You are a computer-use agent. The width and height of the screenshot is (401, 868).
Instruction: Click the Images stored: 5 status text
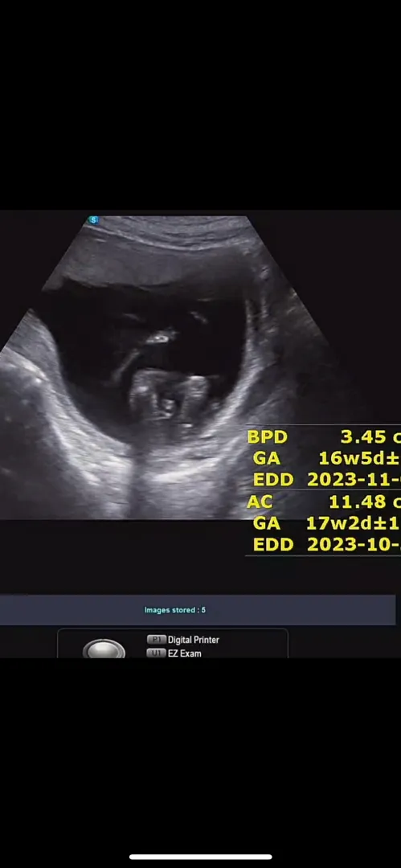[175, 610]
